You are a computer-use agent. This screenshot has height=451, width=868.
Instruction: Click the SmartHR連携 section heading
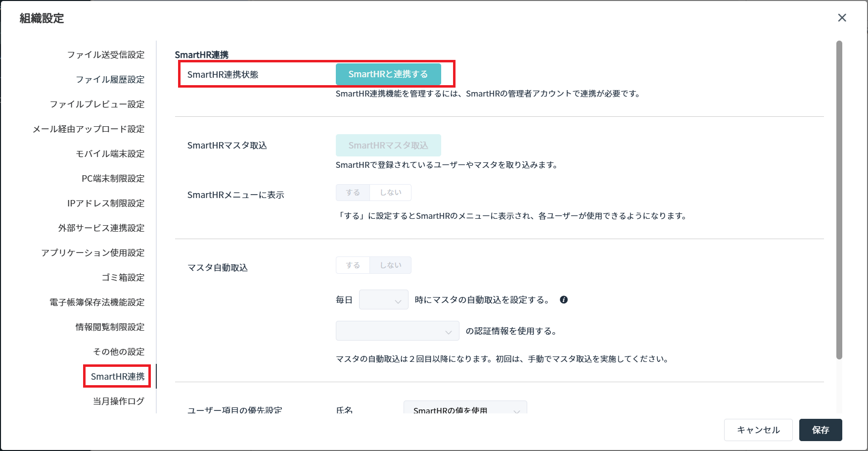click(202, 54)
